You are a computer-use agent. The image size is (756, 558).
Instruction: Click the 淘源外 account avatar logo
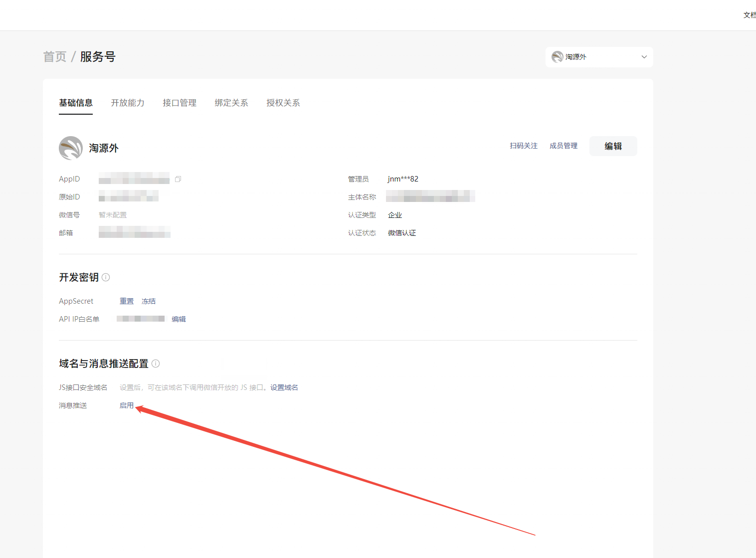[71, 148]
